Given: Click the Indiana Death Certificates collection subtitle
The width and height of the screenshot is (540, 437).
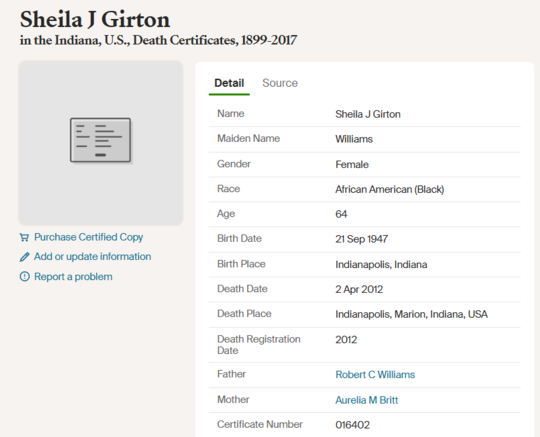Looking at the screenshot, I should point(158,40).
